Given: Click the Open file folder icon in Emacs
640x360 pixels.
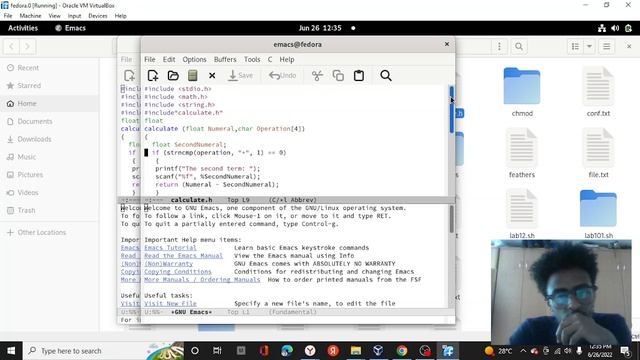Looking at the screenshot, I should [x=173, y=76].
